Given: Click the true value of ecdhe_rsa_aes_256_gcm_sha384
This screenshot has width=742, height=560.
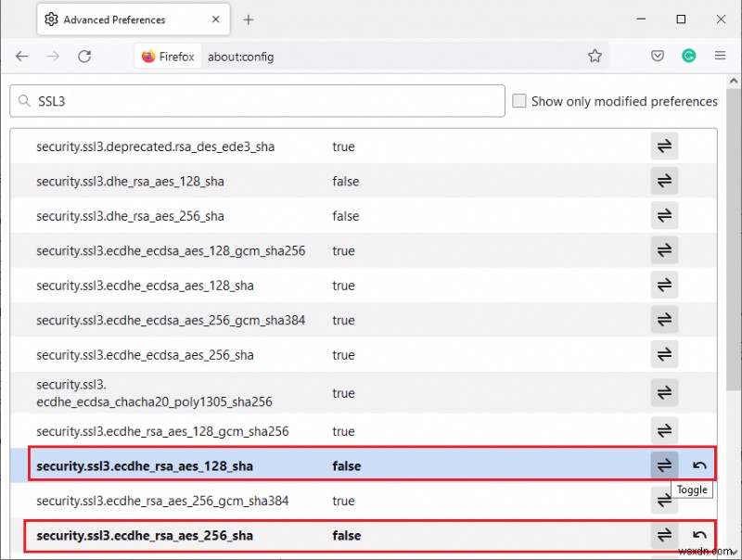Looking at the screenshot, I should click(343, 501).
